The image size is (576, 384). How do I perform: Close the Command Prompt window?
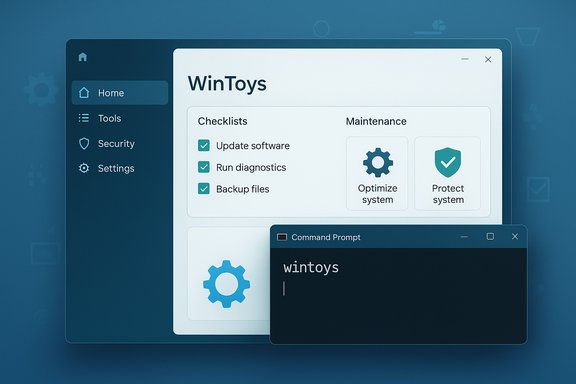click(x=515, y=236)
